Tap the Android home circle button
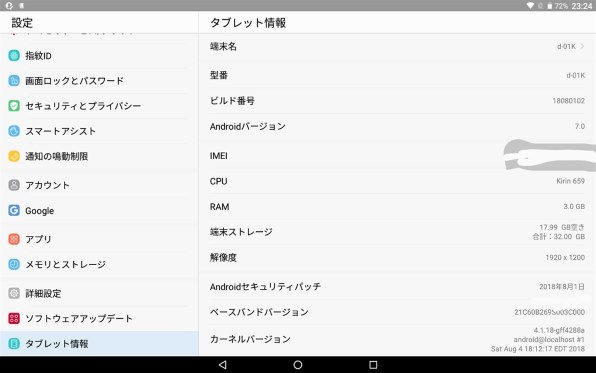Viewport: 596px width, 373px height. [298, 365]
